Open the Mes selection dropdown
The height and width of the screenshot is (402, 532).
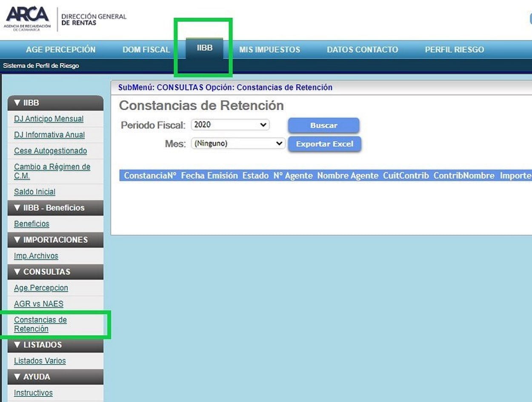pos(237,144)
